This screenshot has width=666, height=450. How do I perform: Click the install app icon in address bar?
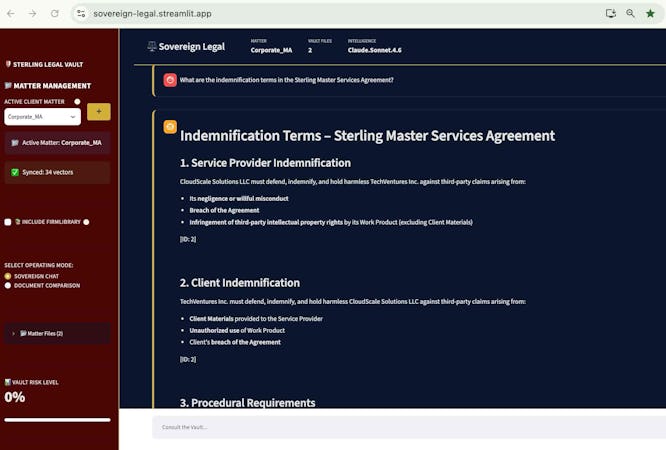(x=610, y=14)
